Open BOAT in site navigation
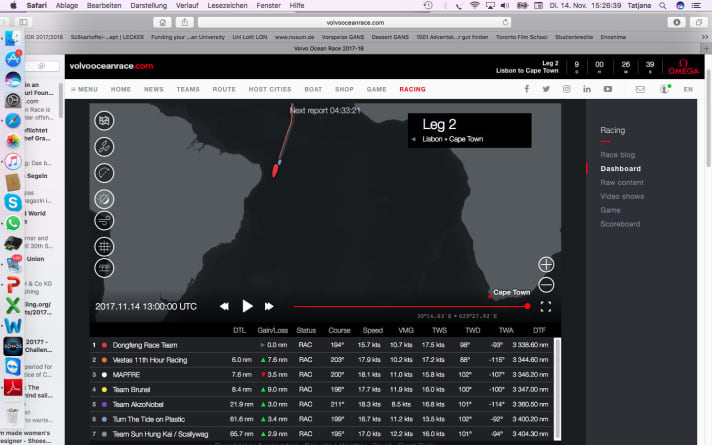 click(313, 89)
